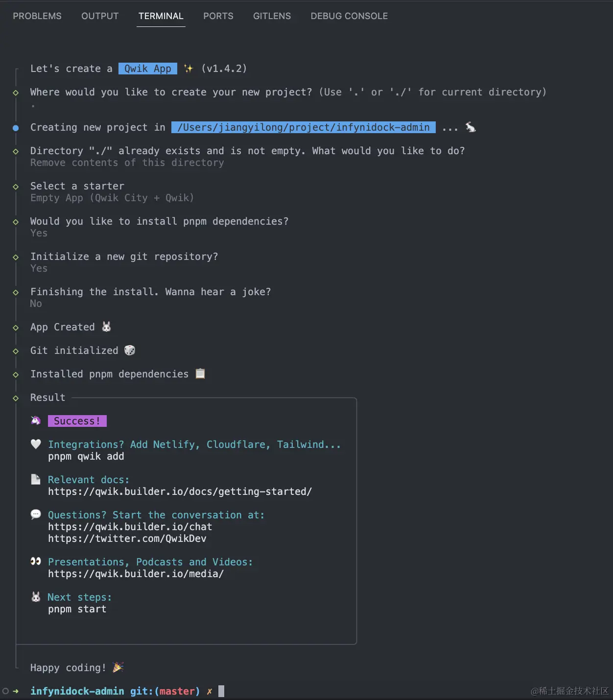Image resolution: width=613 pixels, height=700 pixels.
Task: Click the terminal prompt cursor block
Action: pyautogui.click(x=221, y=691)
